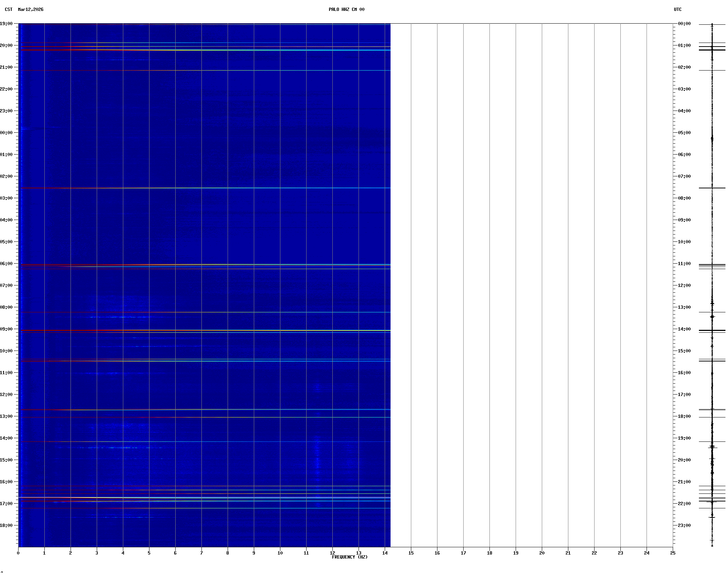Click the 14 Hz frequency axis label
The width and height of the screenshot is (728, 576).
385,553
